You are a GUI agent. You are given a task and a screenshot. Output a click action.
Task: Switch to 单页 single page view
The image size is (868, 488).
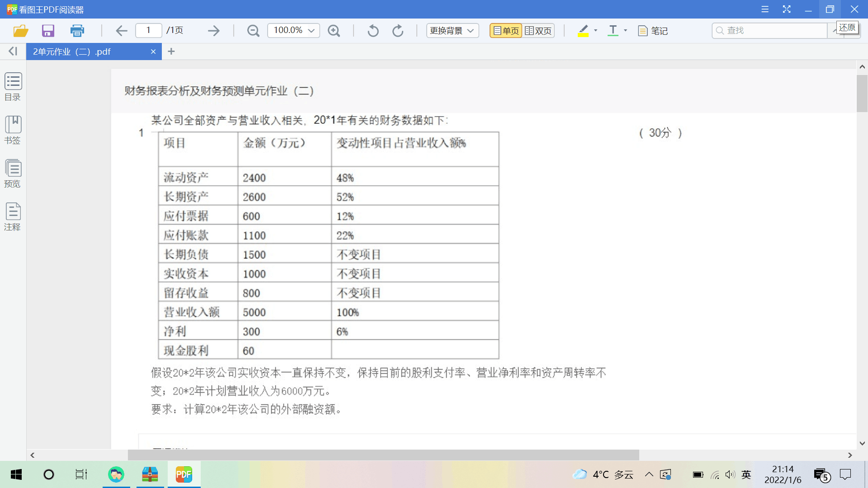506,31
